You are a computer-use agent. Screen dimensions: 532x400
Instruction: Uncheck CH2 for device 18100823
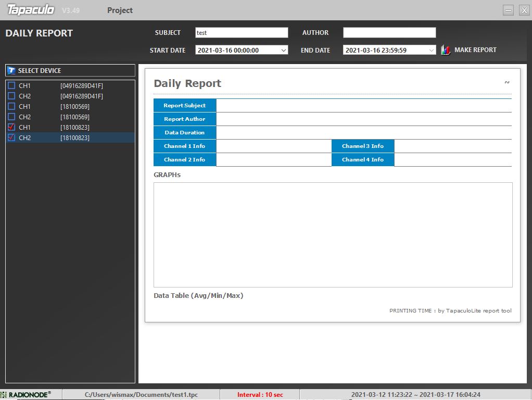tap(11, 137)
